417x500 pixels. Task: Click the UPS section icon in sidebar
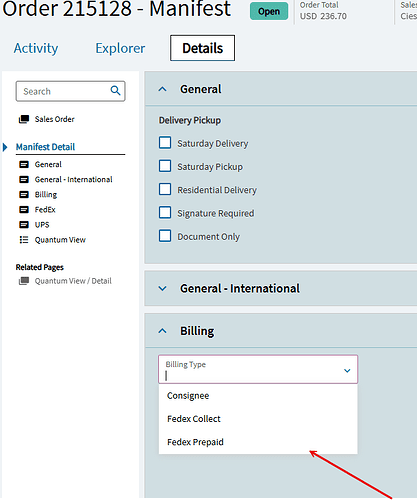(x=24, y=225)
